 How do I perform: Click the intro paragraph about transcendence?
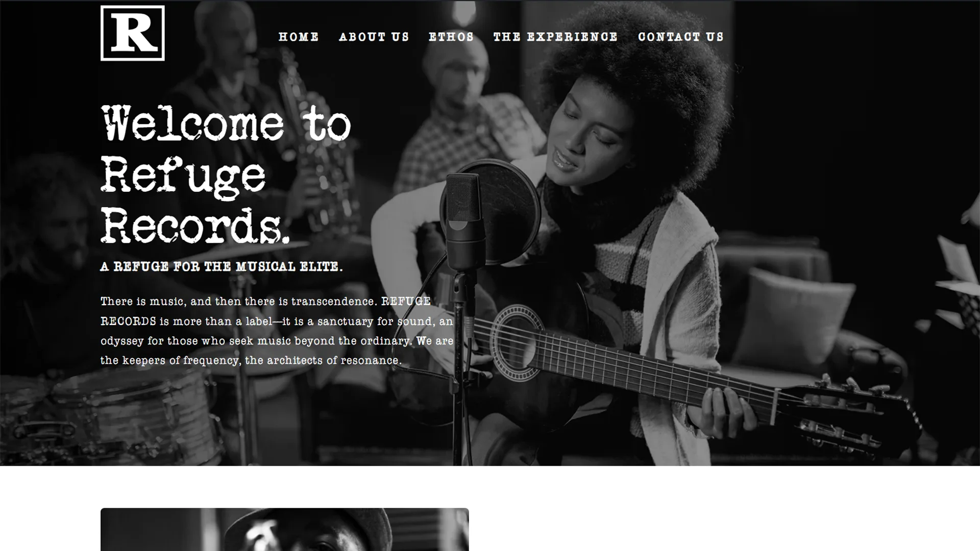pyautogui.click(x=277, y=331)
